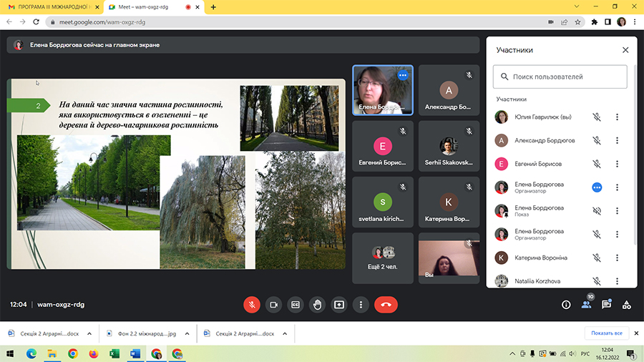Open options menu for Катерина Вороніна
Viewport: 644px width, 362px height.
click(x=617, y=258)
